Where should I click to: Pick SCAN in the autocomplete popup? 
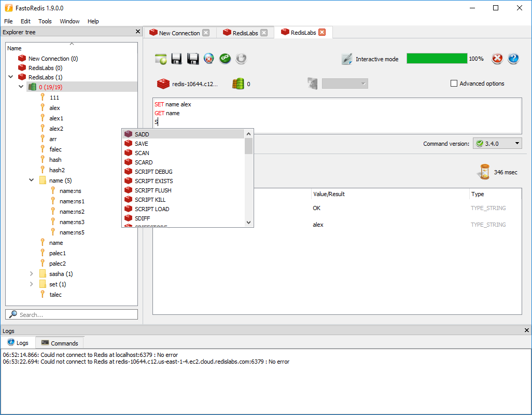[183, 153]
